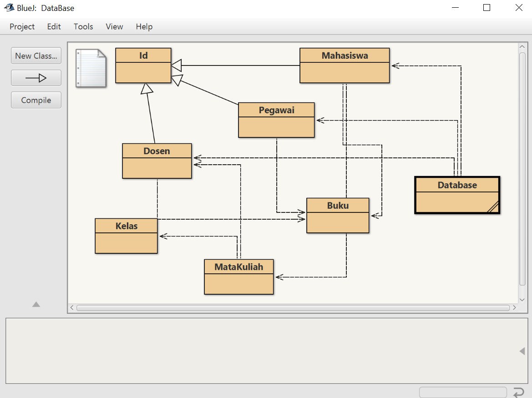The height and width of the screenshot is (398, 532).
Task: Click the codepad recall arrow icon
Action: coord(519,392)
